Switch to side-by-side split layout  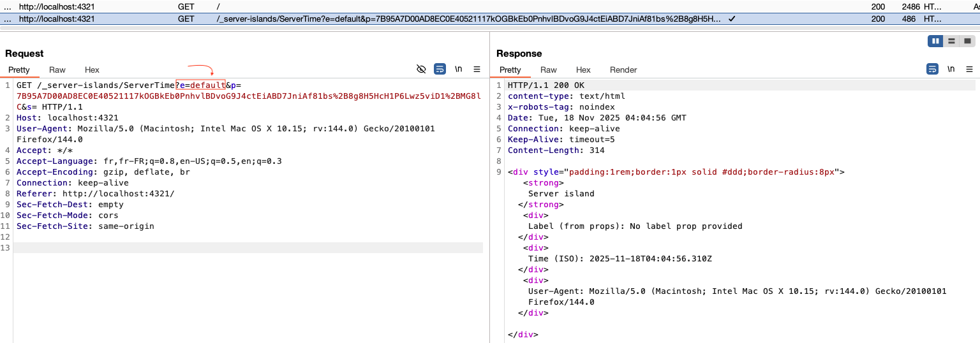[x=935, y=41]
